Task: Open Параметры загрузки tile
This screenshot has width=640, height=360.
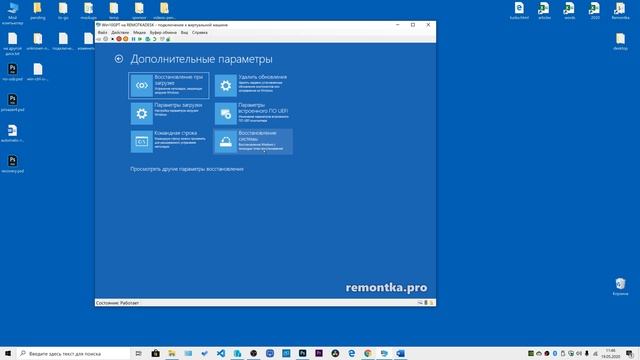Action: (169, 113)
